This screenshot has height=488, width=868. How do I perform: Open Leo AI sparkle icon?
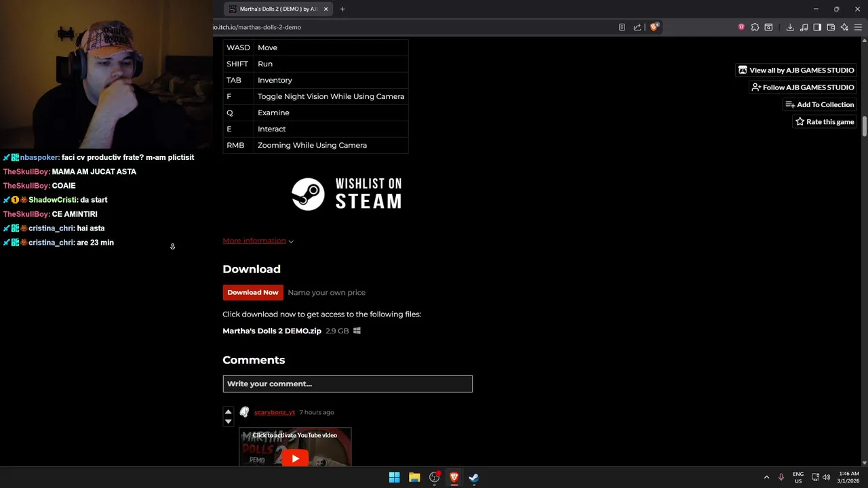(x=844, y=27)
